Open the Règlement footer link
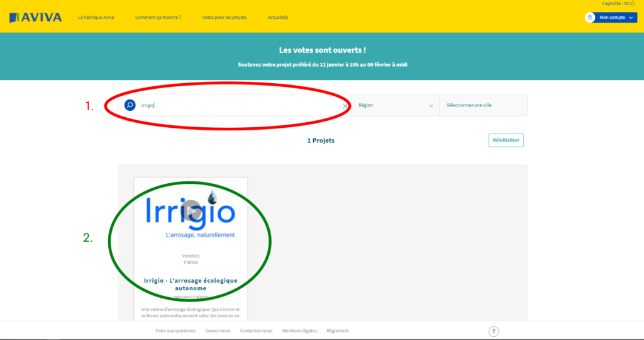 [338, 331]
